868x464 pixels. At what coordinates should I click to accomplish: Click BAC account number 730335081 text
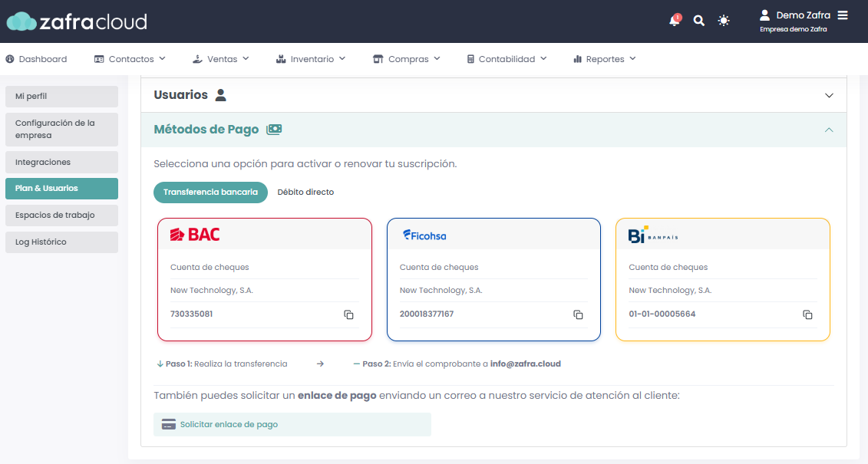pyautogui.click(x=192, y=314)
